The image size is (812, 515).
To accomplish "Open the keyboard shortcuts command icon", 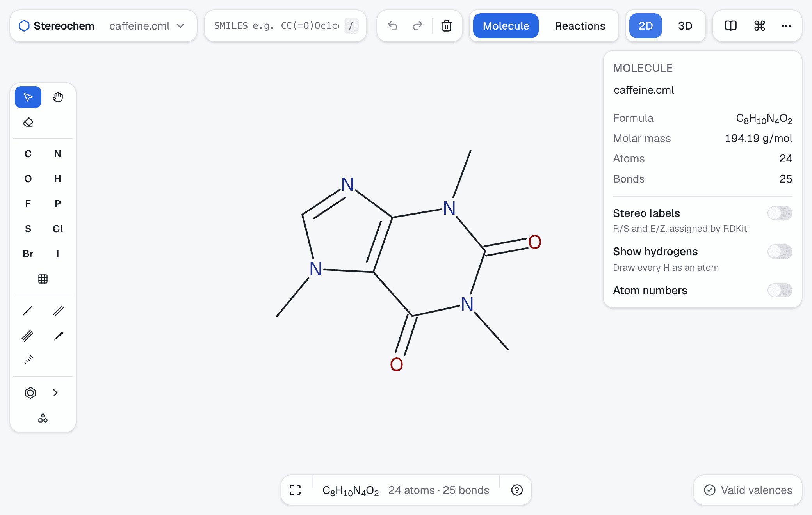I will (x=759, y=26).
